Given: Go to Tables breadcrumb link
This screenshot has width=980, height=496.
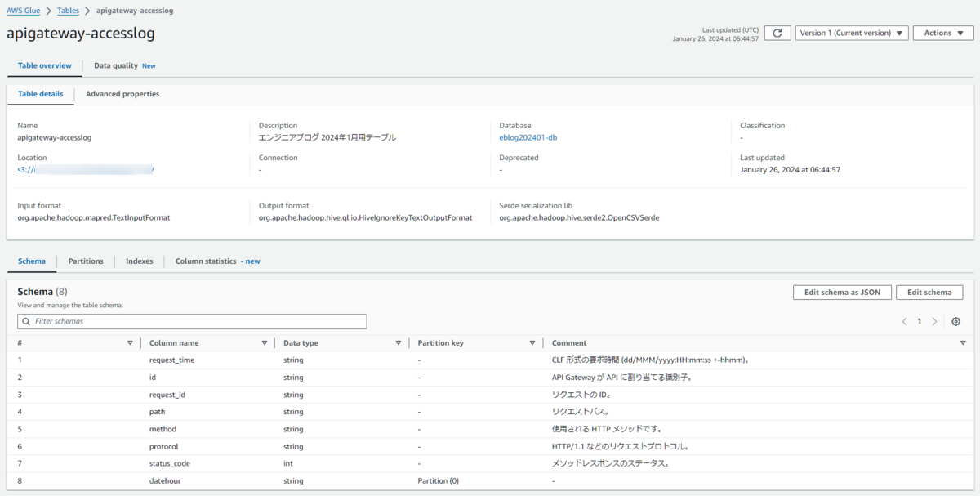Looking at the screenshot, I should coord(68,11).
